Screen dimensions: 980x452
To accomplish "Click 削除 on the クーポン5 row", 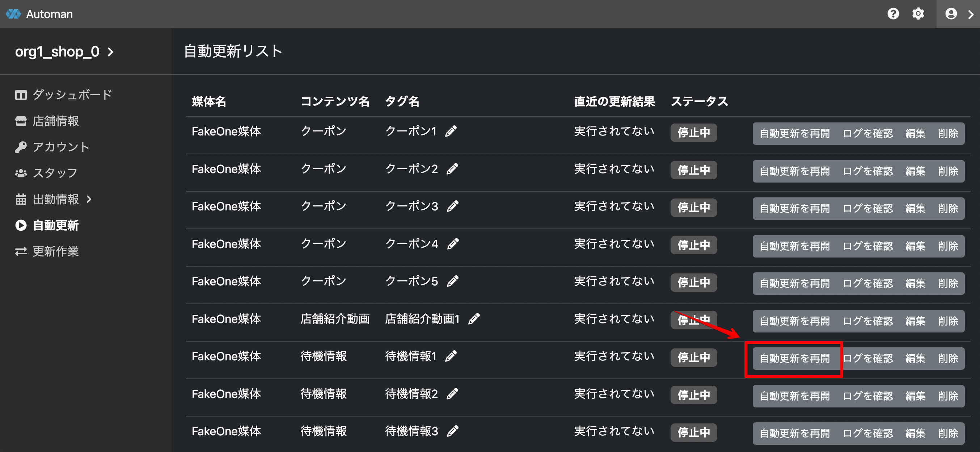I will pyautogui.click(x=948, y=283).
